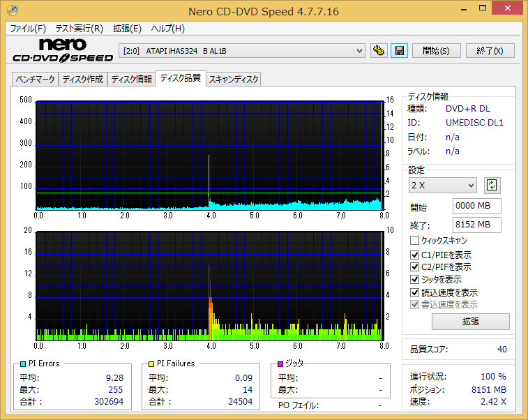Click the end position field 8152 MB
This screenshot has height=420, width=528.
click(x=477, y=225)
